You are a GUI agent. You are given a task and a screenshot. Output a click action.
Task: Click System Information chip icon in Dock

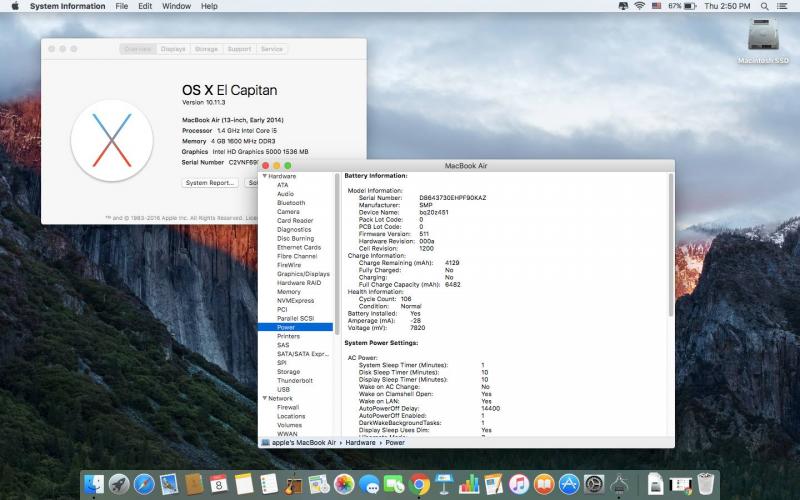(x=619, y=484)
